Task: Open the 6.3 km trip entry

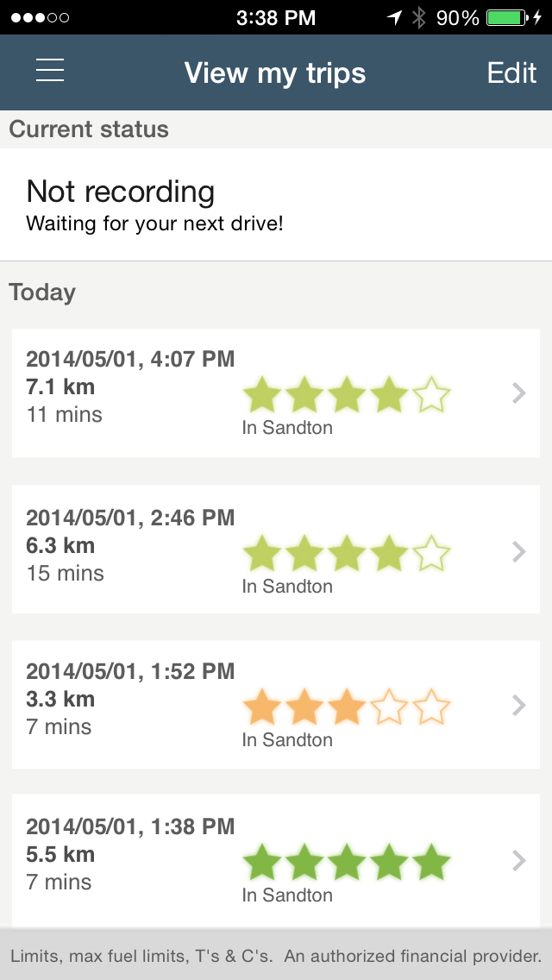Action: click(x=129, y=546)
